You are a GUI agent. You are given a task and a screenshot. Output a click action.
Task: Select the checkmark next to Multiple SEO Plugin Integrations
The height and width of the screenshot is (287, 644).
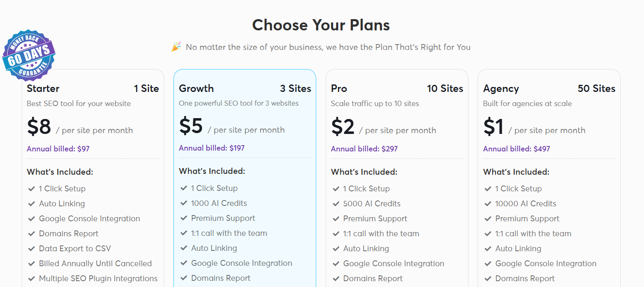pyautogui.click(x=31, y=278)
